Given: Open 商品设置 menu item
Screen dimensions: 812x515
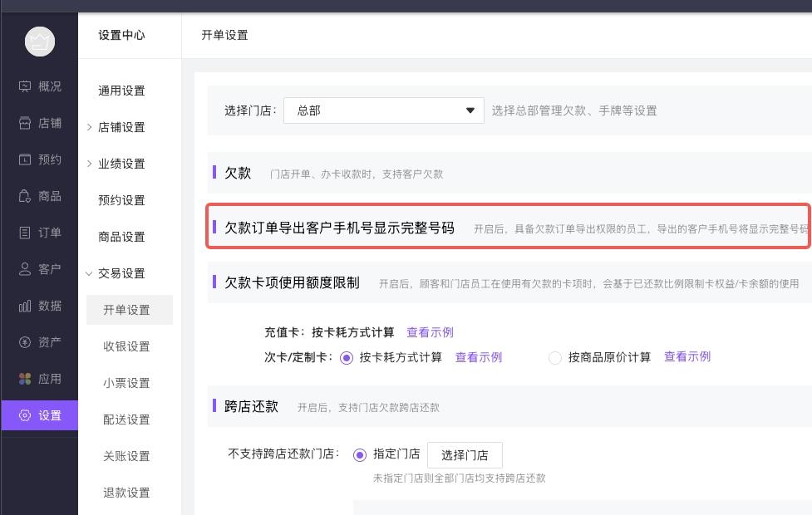Looking at the screenshot, I should [121, 237].
